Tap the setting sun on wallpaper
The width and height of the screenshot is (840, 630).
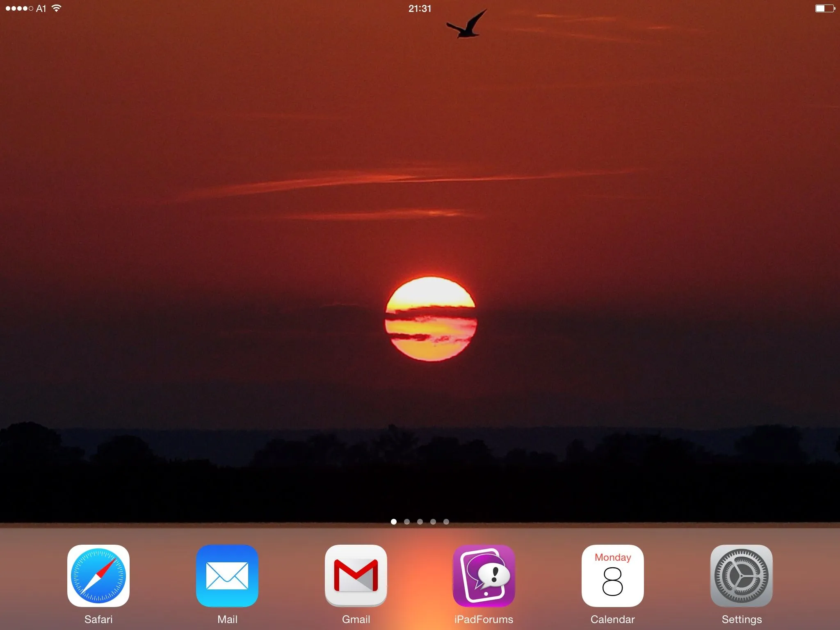431,319
